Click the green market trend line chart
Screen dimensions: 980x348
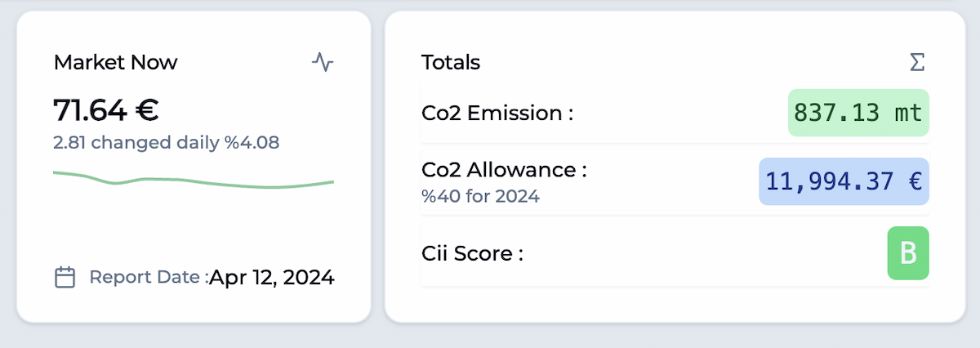point(194,180)
